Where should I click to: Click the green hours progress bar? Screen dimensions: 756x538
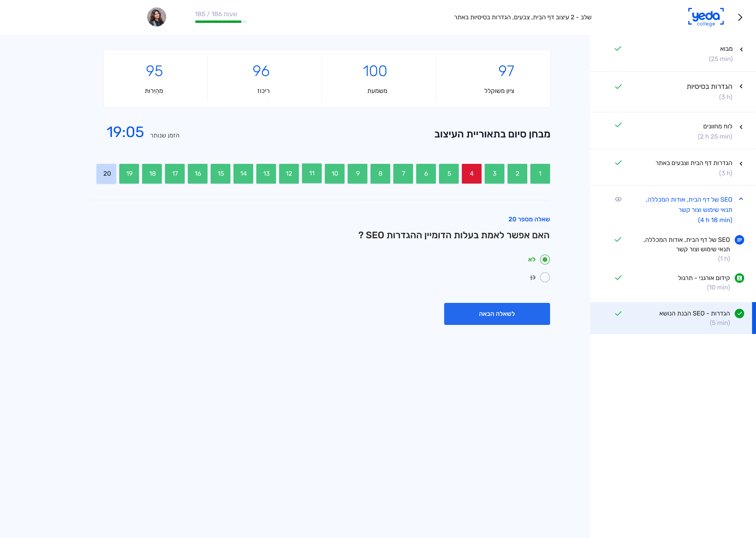(219, 22)
